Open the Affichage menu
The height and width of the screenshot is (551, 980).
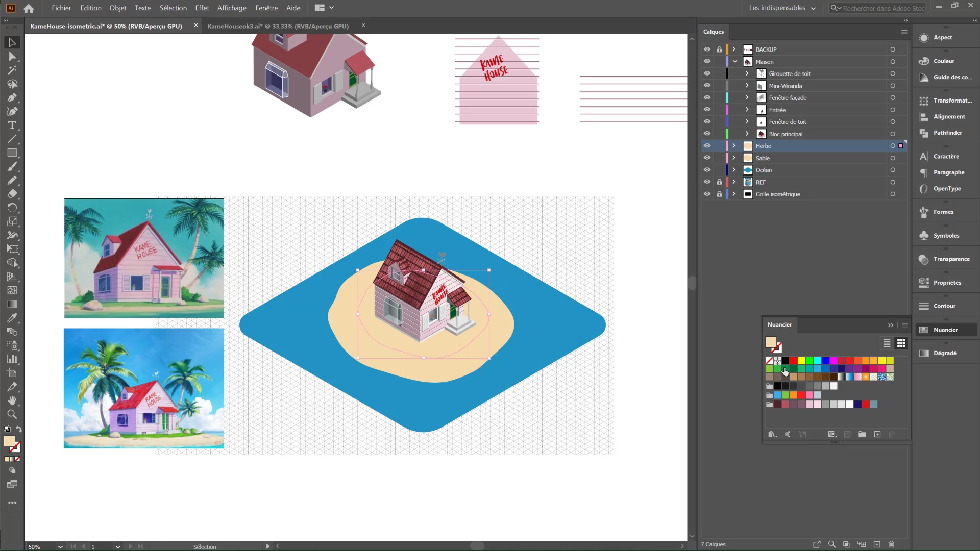click(x=232, y=8)
